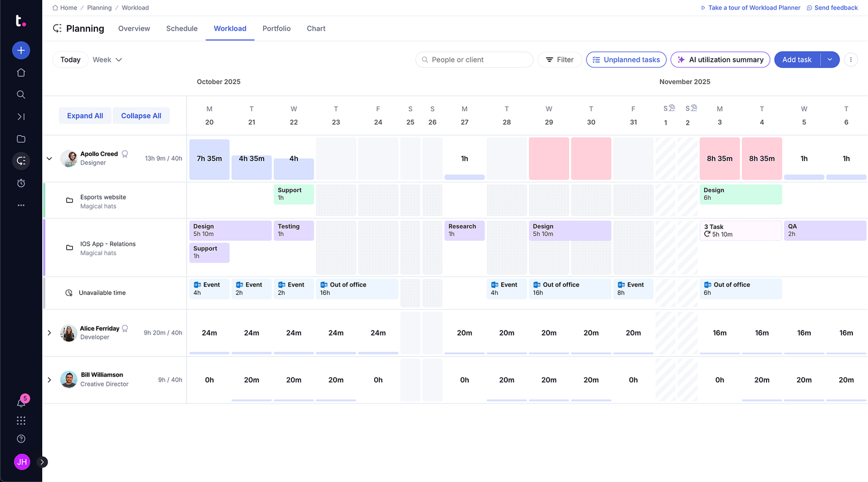Viewport: 868px width, 482px height.
Task: Click the Collapse All button
Action: [141, 116]
